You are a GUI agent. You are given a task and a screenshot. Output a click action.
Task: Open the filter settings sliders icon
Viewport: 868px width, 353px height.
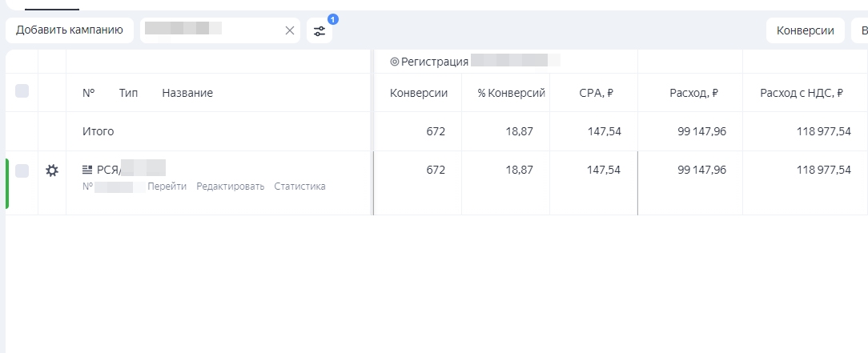click(319, 31)
